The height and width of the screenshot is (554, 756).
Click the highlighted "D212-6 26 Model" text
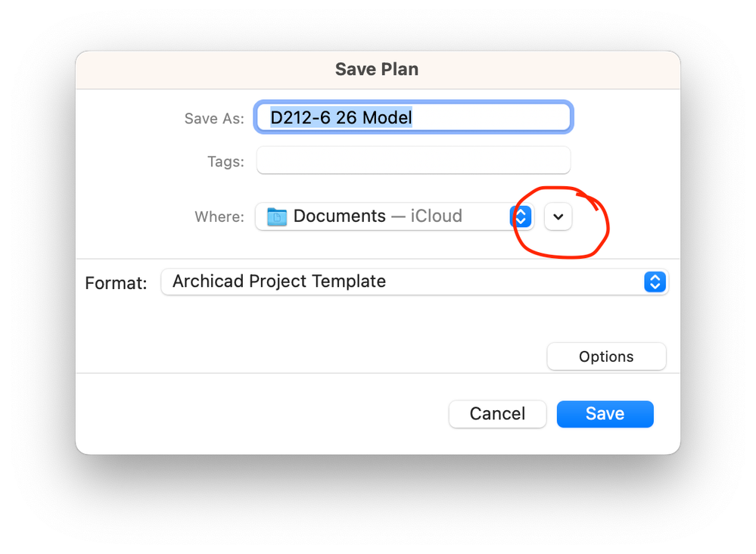coord(341,117)
